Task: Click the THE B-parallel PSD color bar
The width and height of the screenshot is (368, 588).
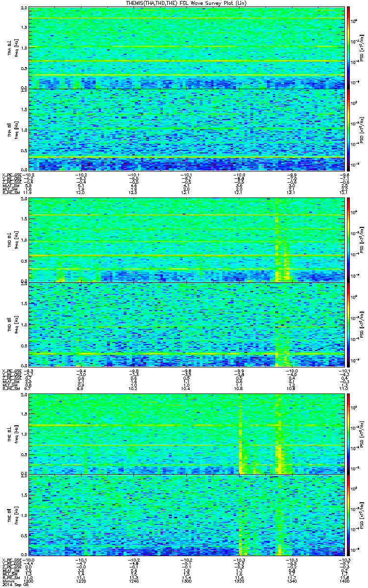Action: (x=348, y=515)
